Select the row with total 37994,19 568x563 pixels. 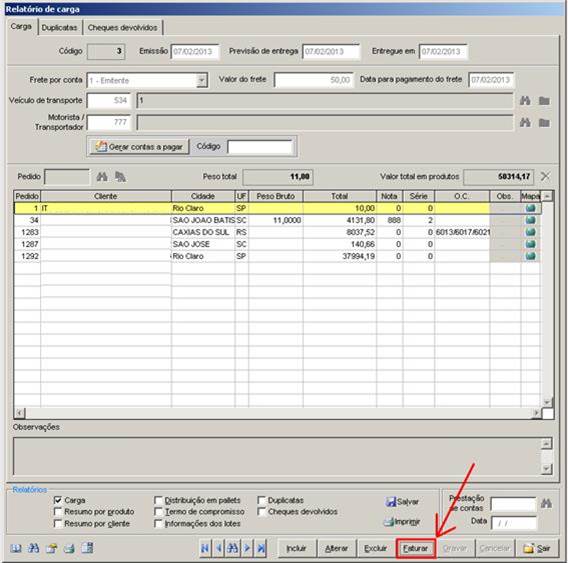click(277, 256)
